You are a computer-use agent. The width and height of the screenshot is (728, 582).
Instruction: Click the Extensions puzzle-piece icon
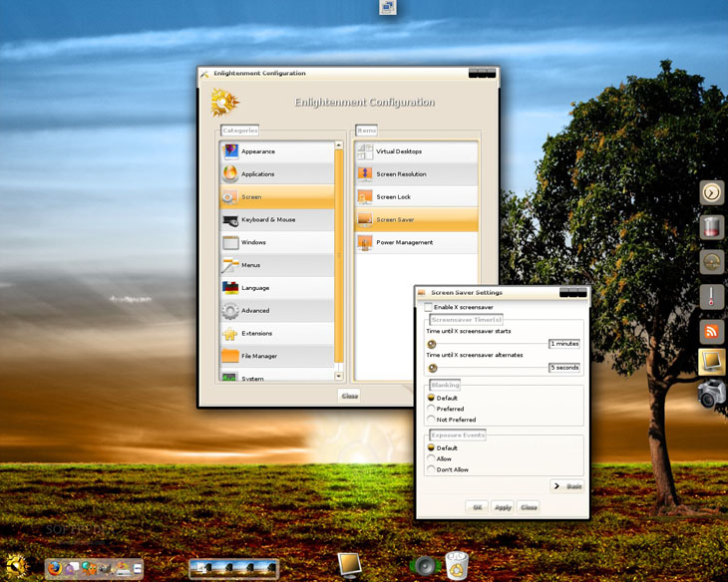pyautogui.click(x=230, y=333)
